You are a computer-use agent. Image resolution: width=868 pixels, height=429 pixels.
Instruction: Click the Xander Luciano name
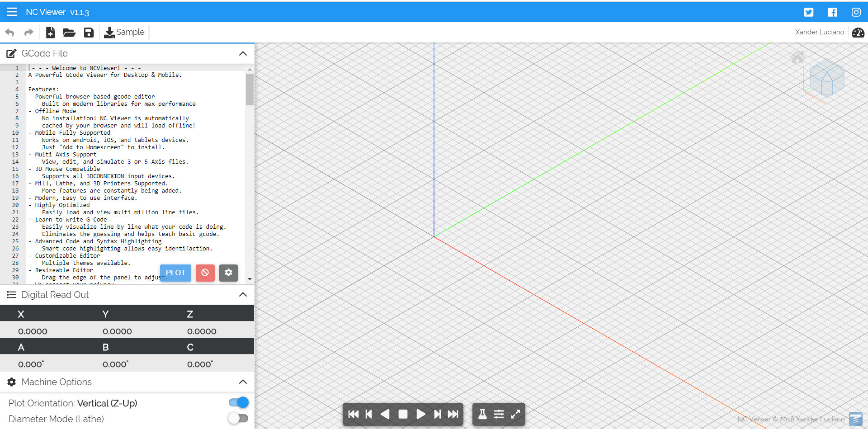coord(819,32)
